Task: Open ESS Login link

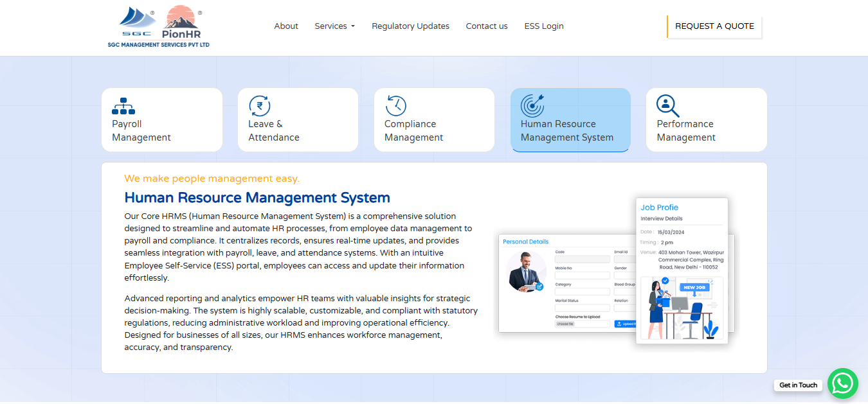Action: 544,26
